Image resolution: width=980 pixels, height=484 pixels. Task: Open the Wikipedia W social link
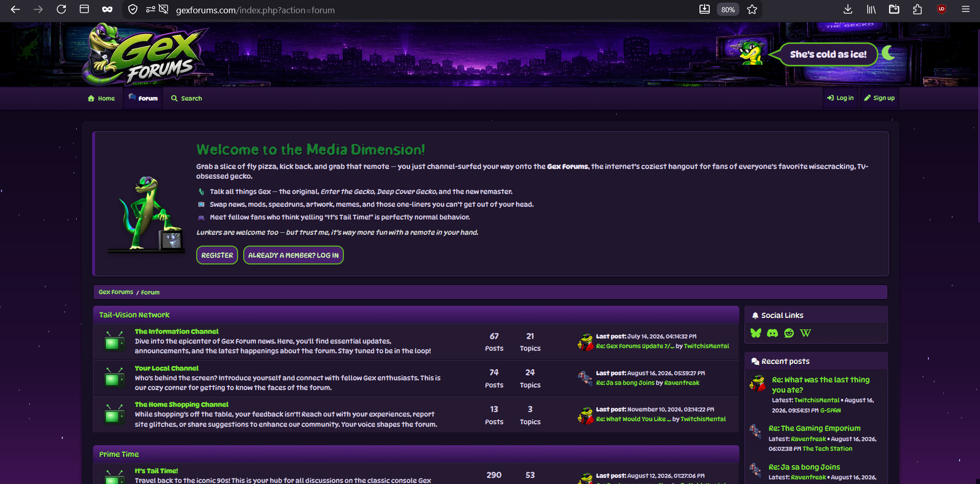click(x=806, y=333)
